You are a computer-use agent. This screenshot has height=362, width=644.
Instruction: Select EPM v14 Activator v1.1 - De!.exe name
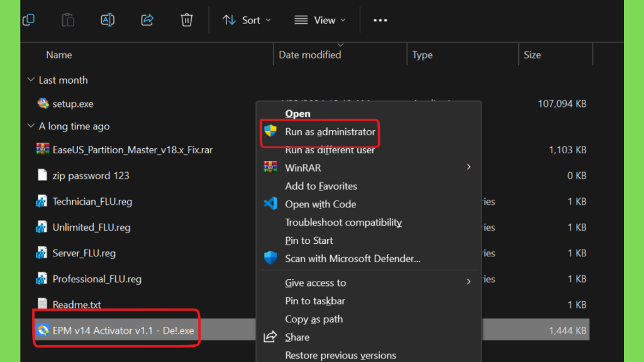tap(123, 331)
